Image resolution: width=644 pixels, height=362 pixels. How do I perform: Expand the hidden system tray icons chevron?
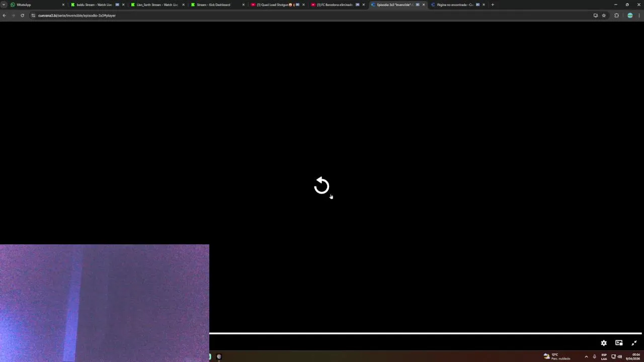(586, 356)
